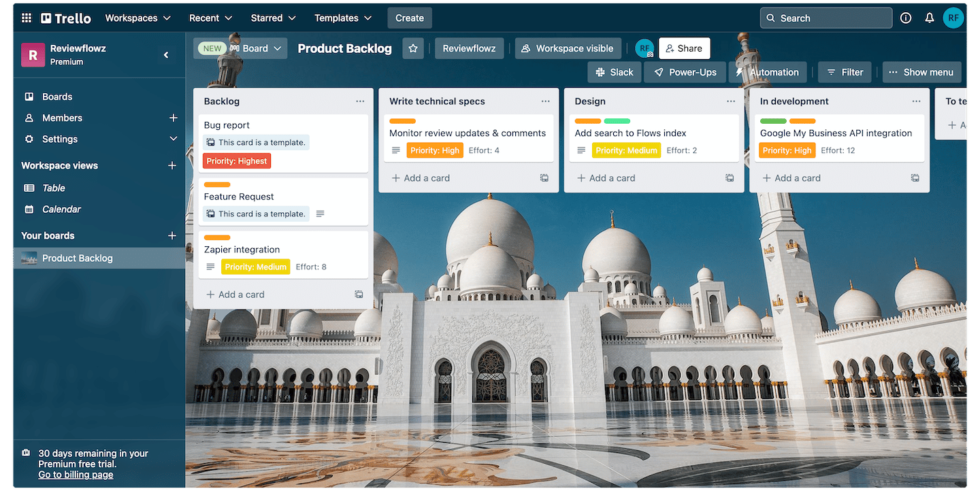
Task: Open the Slack power-up button
Action: point(615,72)
